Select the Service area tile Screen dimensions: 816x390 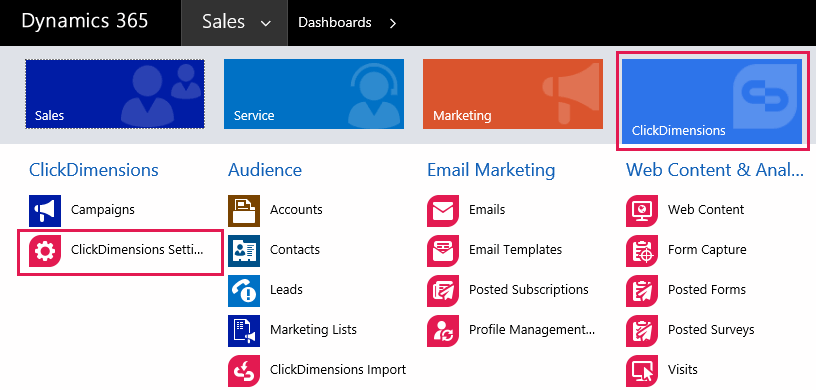point(314,94)
